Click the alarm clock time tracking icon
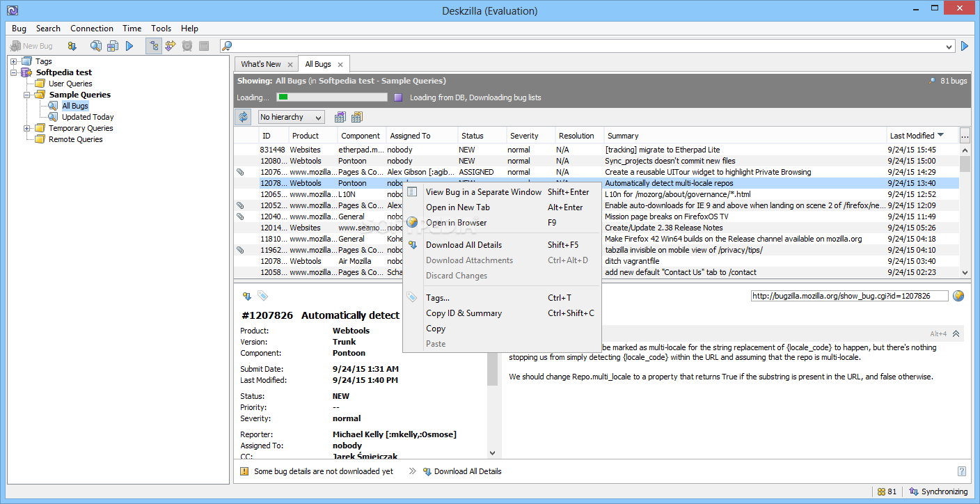The height and width of the screenshot is (504, 980). coord(187,46)
